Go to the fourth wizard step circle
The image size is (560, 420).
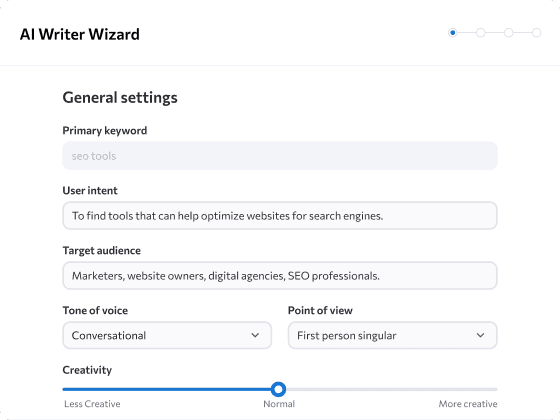(x=536, y=33)
